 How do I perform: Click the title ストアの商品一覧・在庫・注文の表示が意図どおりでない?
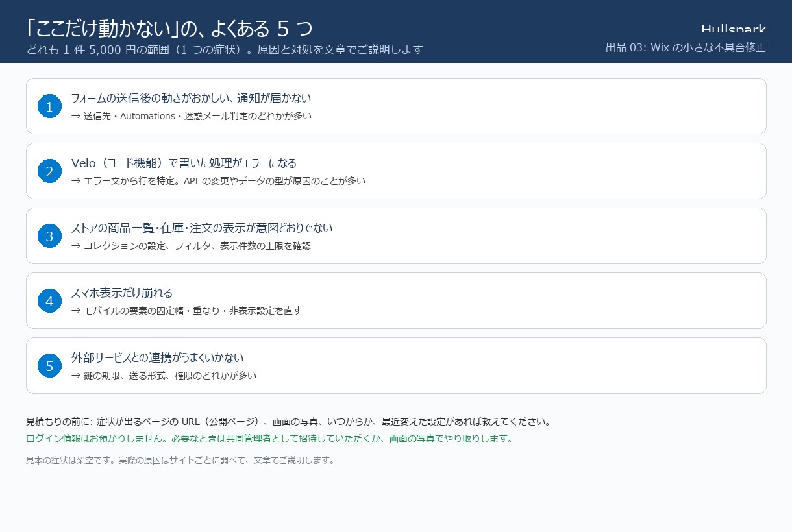pyautogui.click(x=202, y=228)
